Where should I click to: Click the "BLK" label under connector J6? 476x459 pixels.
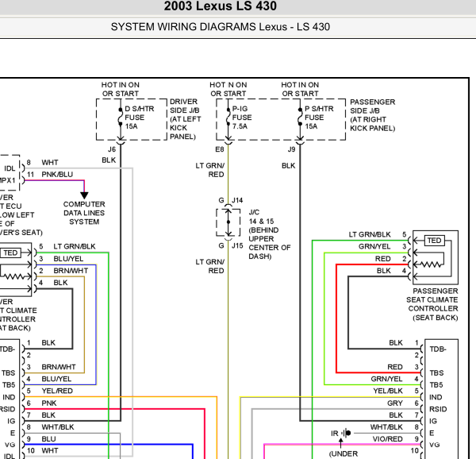109,160
